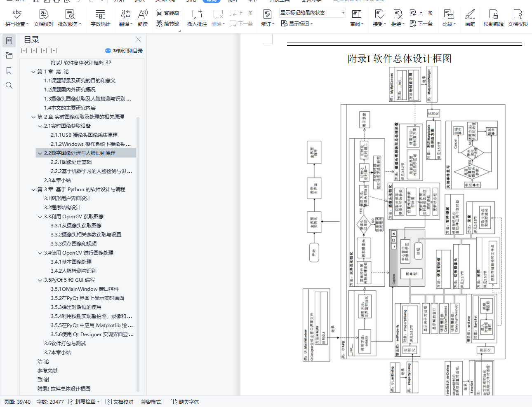Open the 显示标记的最终状态 combo box
The height and width of the screenshot is (407, 532).
pos(312,13)
